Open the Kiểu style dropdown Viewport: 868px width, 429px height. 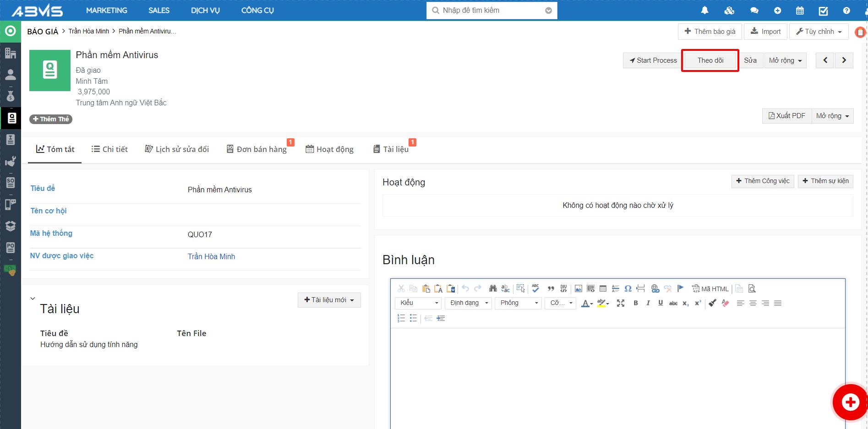tap(419, 303)
